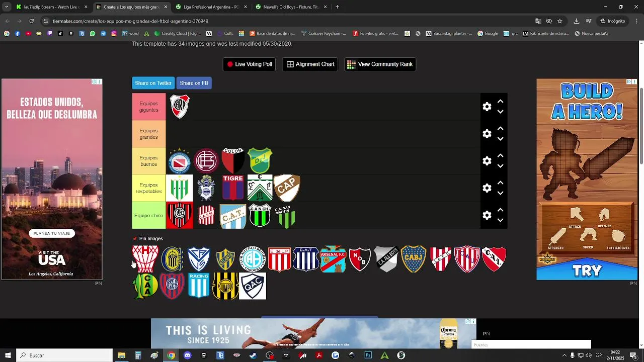Pick the Arsenal F.C. crest
The height and width of the screenshot is (362, 644).
pyautogui.click(x=333, y=259)
